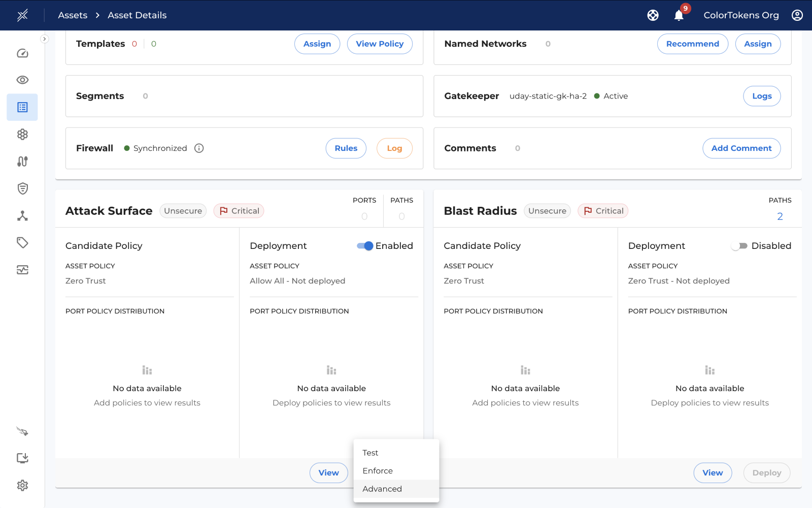Viewport: 812px width, 508px height.
Task: Click the eye visibility icon in sidebar
Action: [22, 80]
